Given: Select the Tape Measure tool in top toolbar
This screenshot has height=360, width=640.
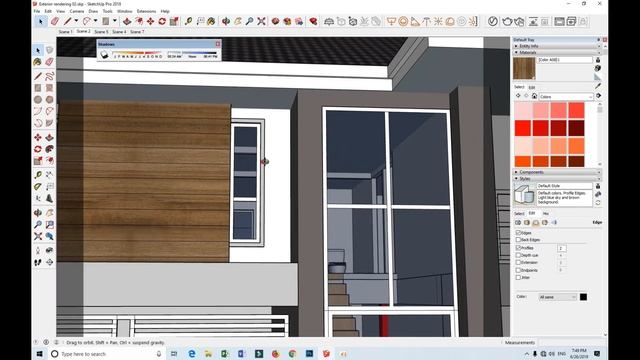Looking at the screenshot, I should (188, 21).
